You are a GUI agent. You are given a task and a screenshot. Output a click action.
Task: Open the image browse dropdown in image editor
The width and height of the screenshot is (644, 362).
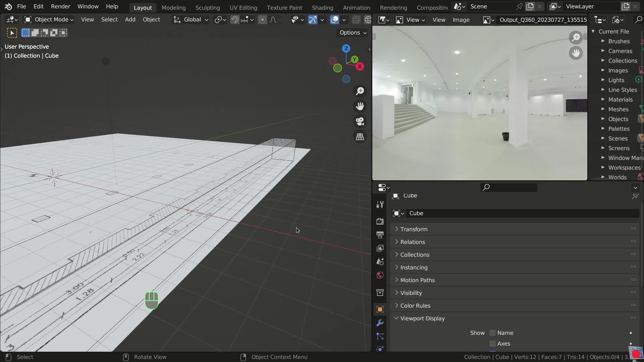(488, 20)
